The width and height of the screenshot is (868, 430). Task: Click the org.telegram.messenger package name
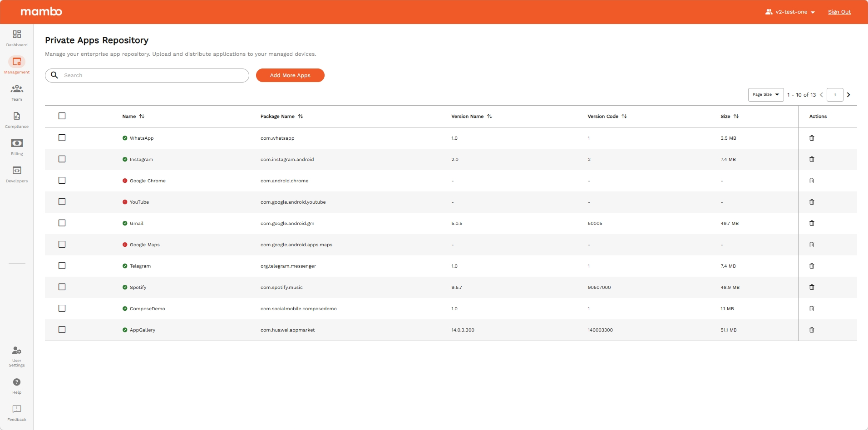(288, 266)
